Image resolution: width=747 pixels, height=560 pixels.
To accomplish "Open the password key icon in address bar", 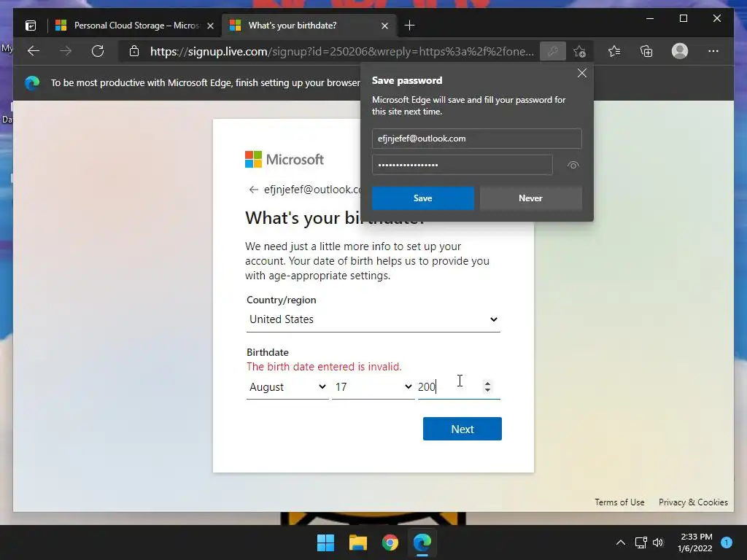I will tap(553, 51).
